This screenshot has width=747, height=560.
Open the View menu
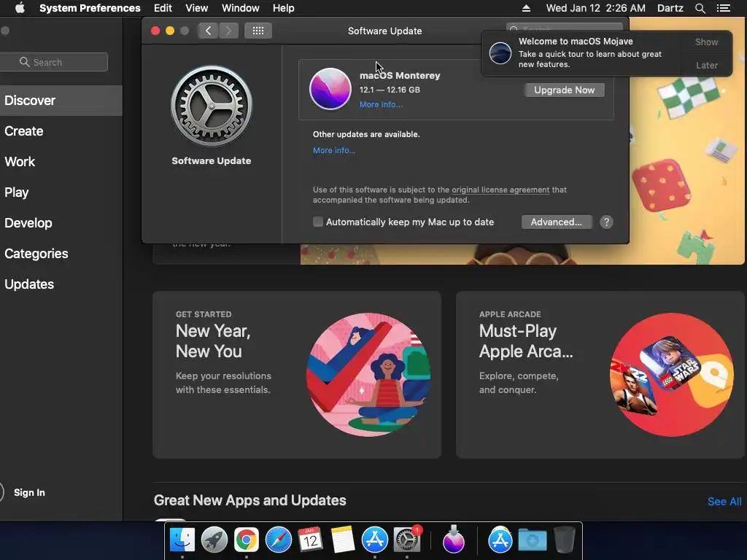click(x=197, y=8)
